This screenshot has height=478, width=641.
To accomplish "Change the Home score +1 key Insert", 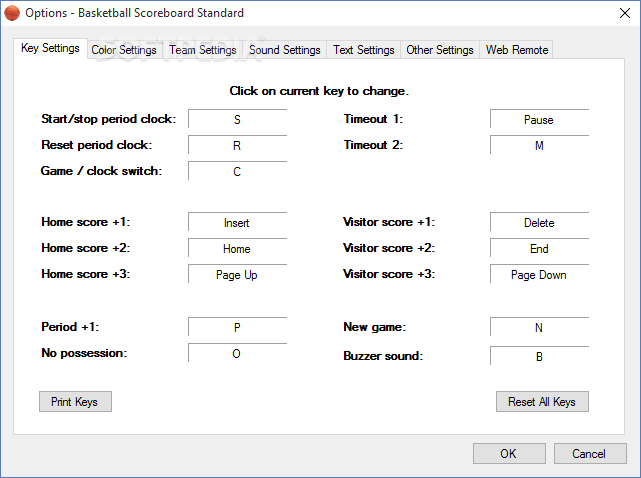I will point(238,222).
